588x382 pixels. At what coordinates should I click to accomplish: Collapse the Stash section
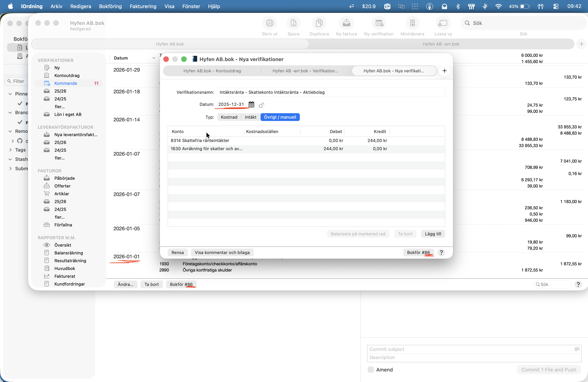[10, 159]
